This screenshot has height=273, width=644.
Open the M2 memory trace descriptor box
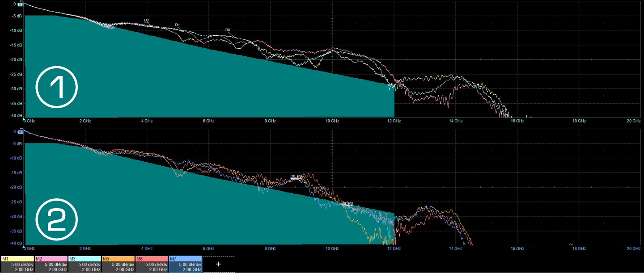pos(51,264)
